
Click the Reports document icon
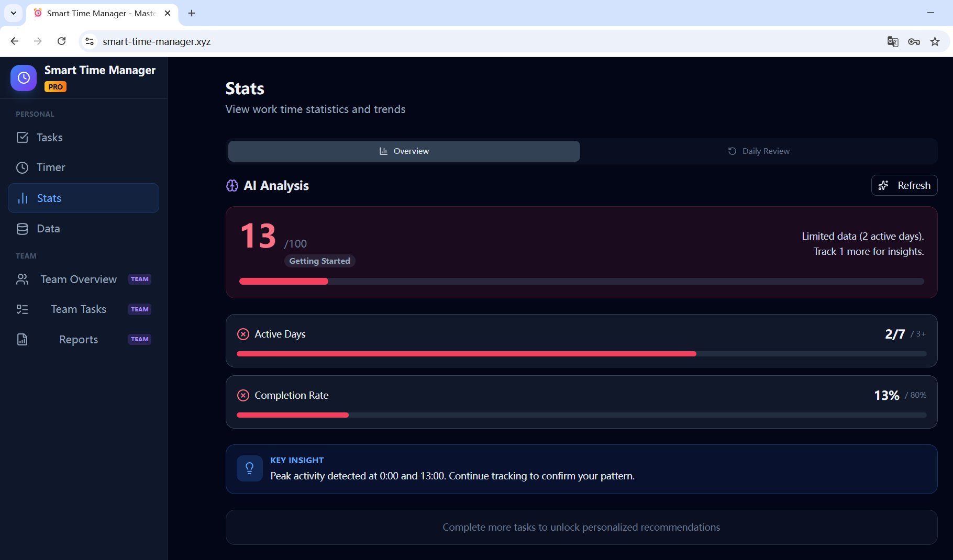23,339
